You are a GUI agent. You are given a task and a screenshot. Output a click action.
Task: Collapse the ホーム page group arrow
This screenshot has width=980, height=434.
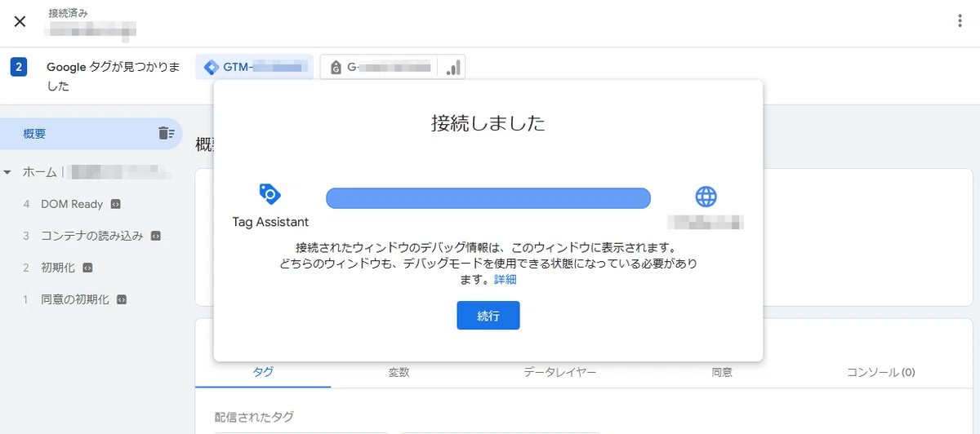[7, 172]
